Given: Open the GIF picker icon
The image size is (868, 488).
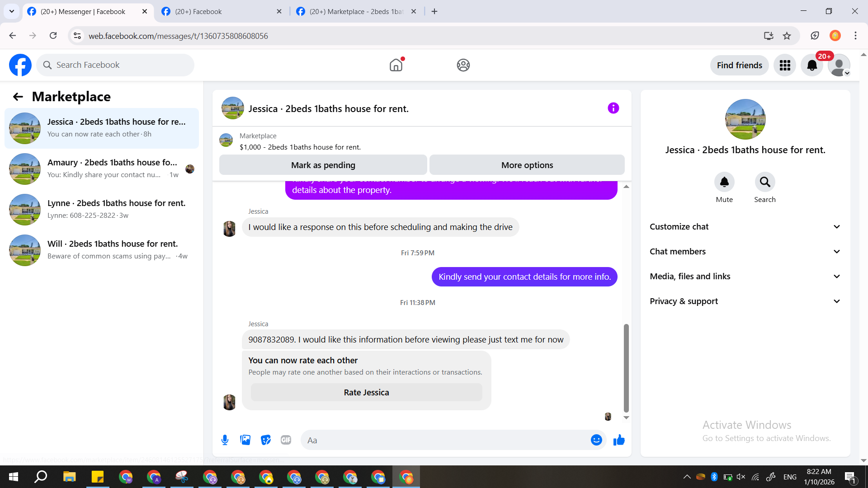Looking at the screenshot, I should 286,440.
